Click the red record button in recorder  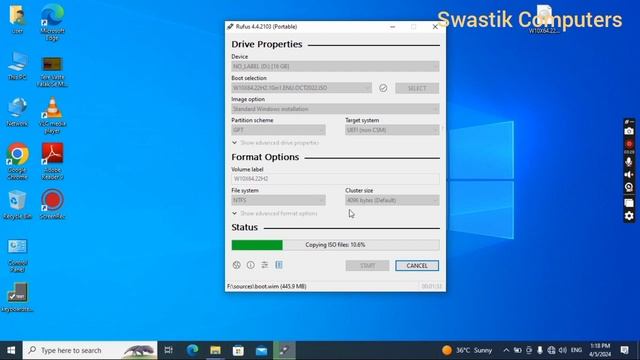[629, 144]
